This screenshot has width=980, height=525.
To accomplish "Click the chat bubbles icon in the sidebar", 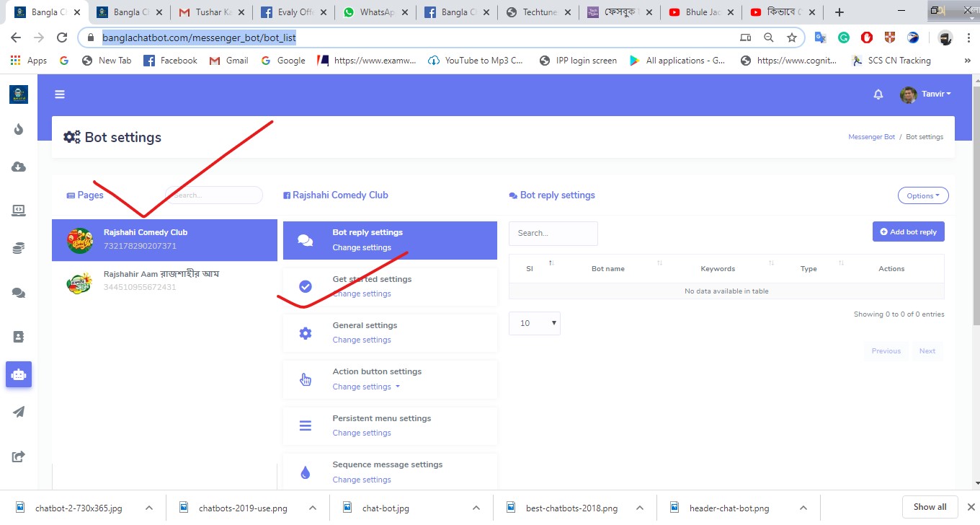I will 19,293.
